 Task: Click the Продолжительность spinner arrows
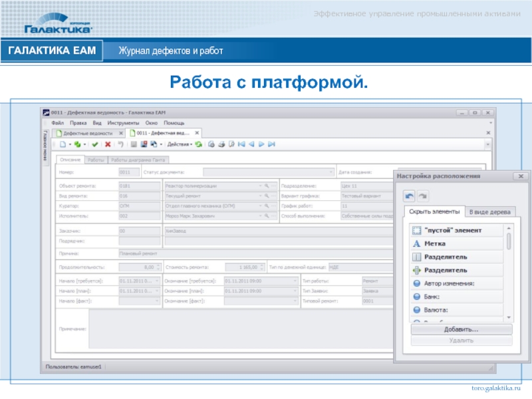159,267
